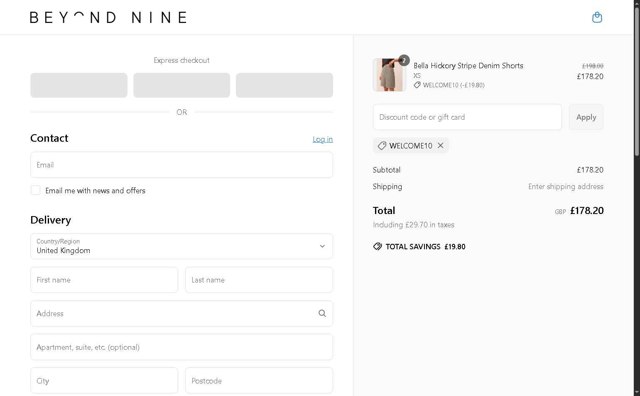Click the WELCOME10 (-£19.80) discount line
The image size is (640, 396).
(x=449, y=85)
